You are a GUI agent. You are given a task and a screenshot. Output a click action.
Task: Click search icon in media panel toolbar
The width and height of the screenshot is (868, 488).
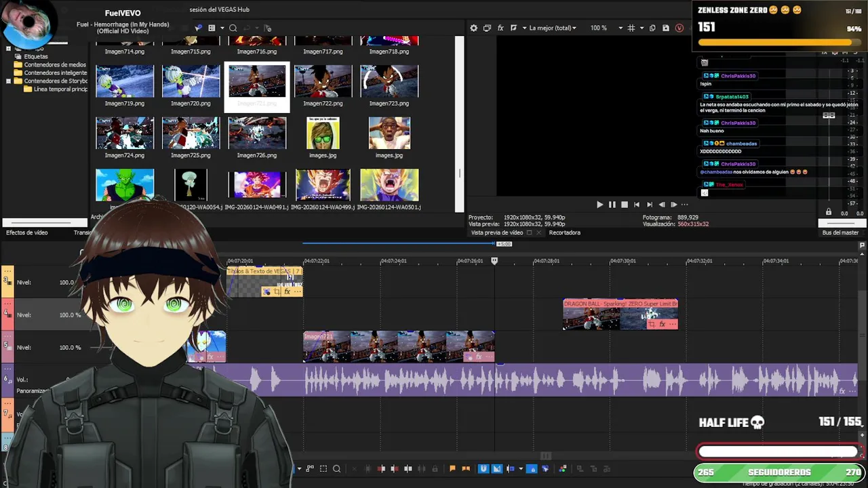(x=233, y=28)
